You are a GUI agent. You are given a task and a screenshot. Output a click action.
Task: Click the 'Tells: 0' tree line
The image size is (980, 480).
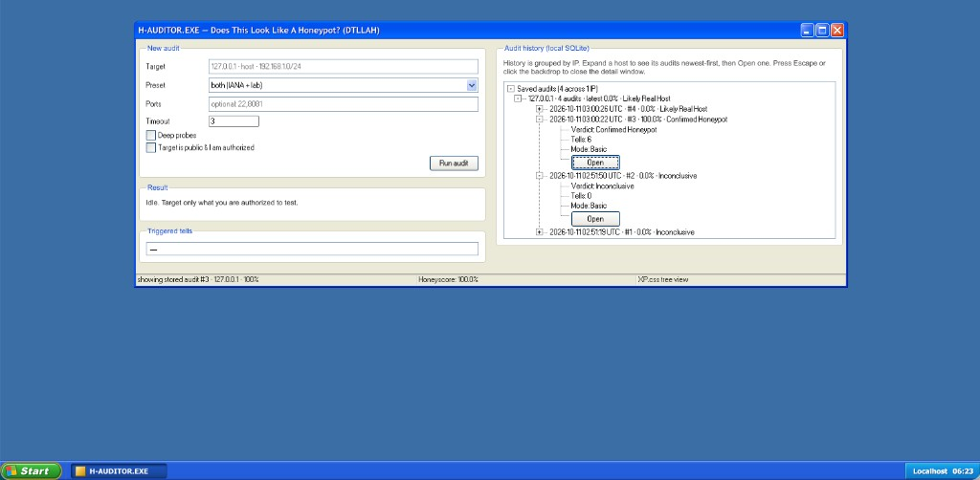[581, 196]
